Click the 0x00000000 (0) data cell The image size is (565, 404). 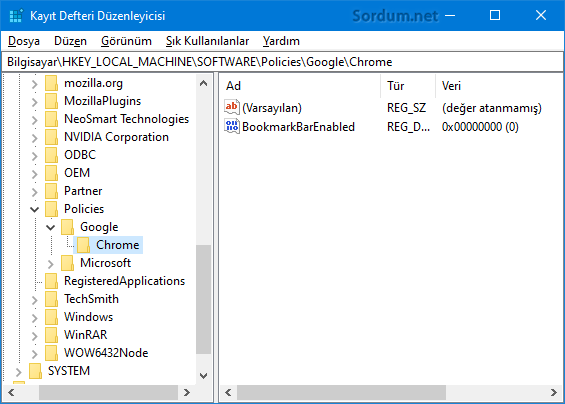(480, 127)
